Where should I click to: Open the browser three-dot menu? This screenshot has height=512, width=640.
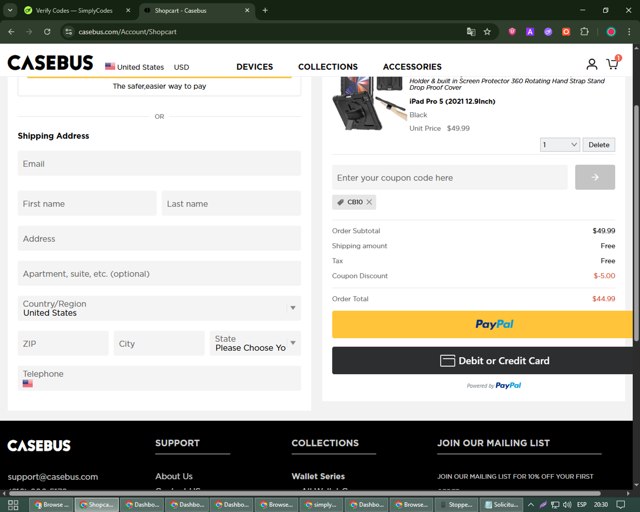pyautogui.click(x=629, y=32)
